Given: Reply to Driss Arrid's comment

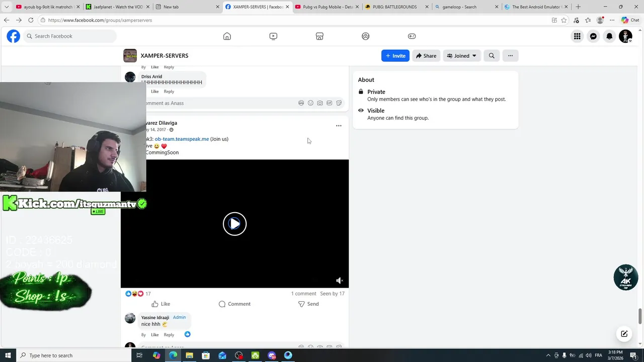Looking at the screenshot, I should (x=169, y=92).
